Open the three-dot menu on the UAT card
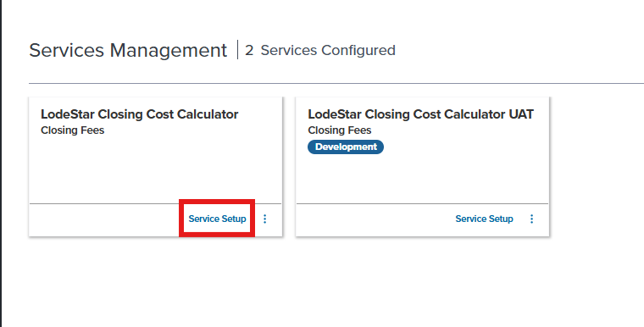The height and width of the screenshot is (327, 644). click(532, 219)
